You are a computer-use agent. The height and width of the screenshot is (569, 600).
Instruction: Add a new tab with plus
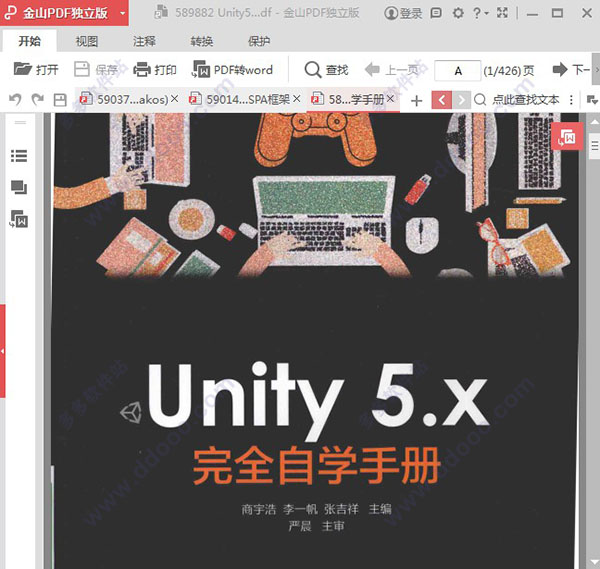point(416,101)
